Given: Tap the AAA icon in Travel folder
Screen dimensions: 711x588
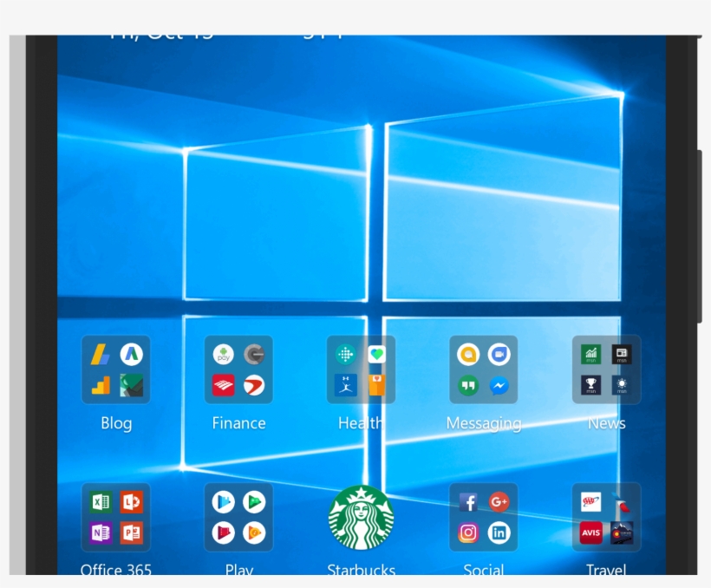Looking at the screenshot, I should coord(590,502).
